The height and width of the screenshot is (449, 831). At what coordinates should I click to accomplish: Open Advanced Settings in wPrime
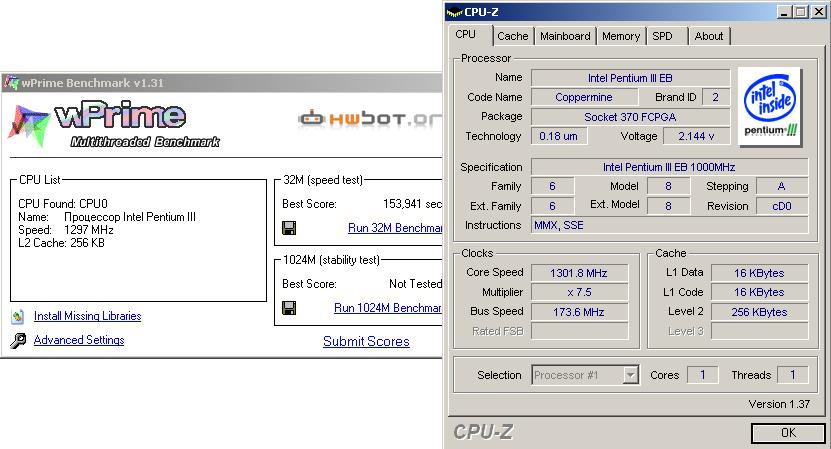click(x=79, y=340)
